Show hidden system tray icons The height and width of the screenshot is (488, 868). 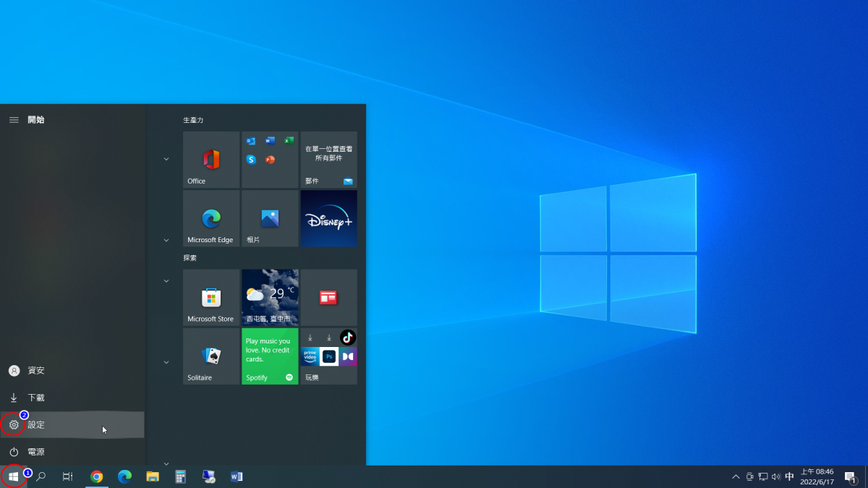pos(736,477)
